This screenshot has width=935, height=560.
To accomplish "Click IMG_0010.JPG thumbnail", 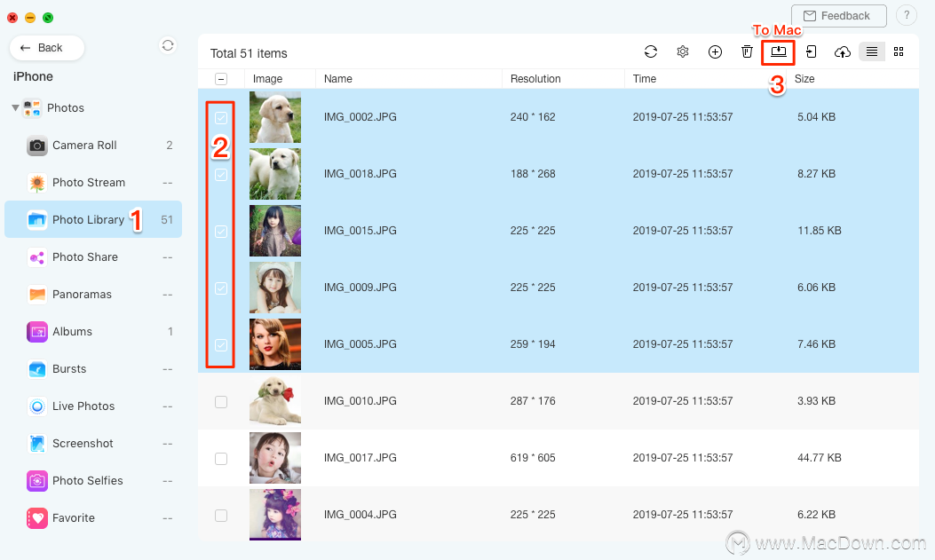I will 275,401.
